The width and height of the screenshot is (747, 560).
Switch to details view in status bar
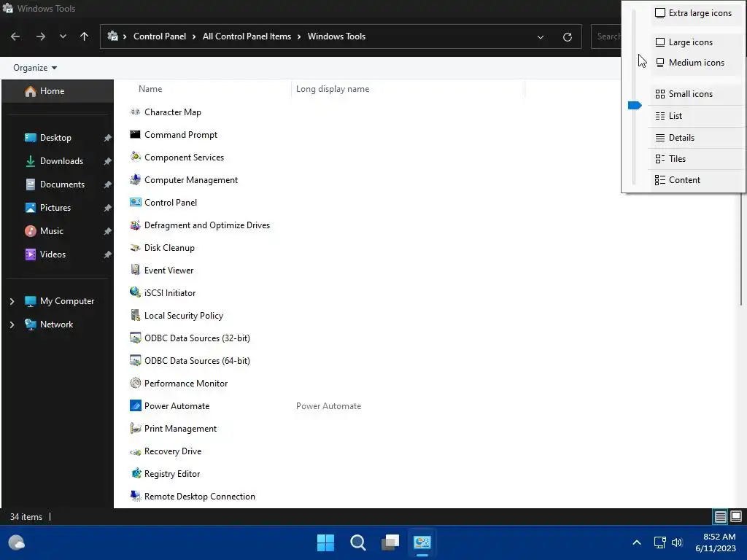[x=720, y=516]
